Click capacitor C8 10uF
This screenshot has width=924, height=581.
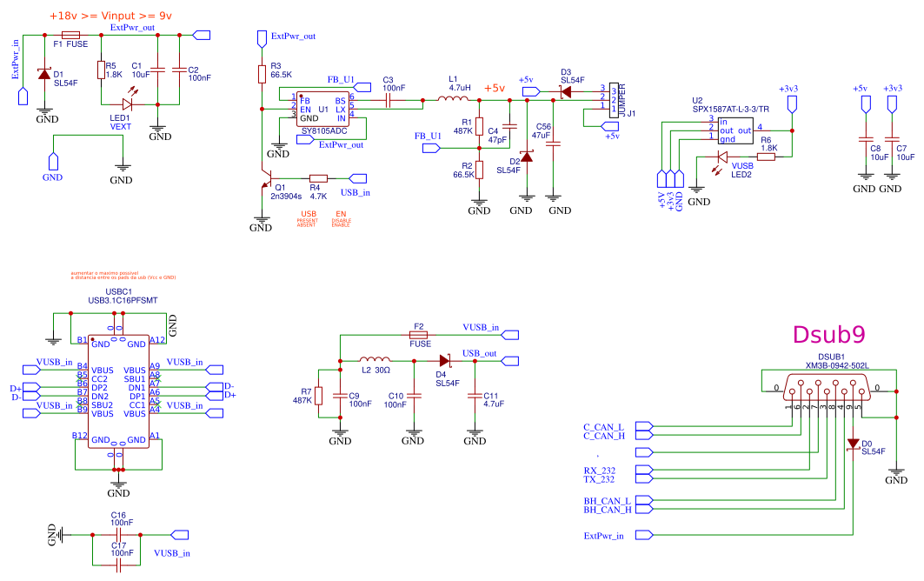(866, 139)
